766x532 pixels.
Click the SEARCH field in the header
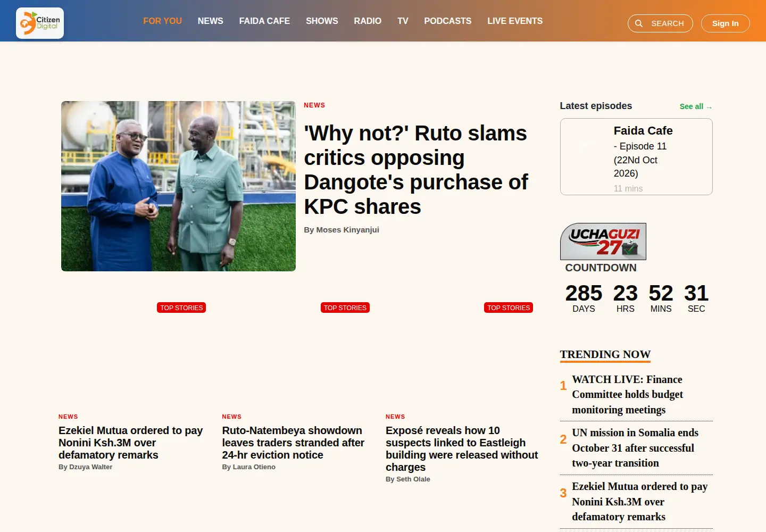tap(660, 23)
